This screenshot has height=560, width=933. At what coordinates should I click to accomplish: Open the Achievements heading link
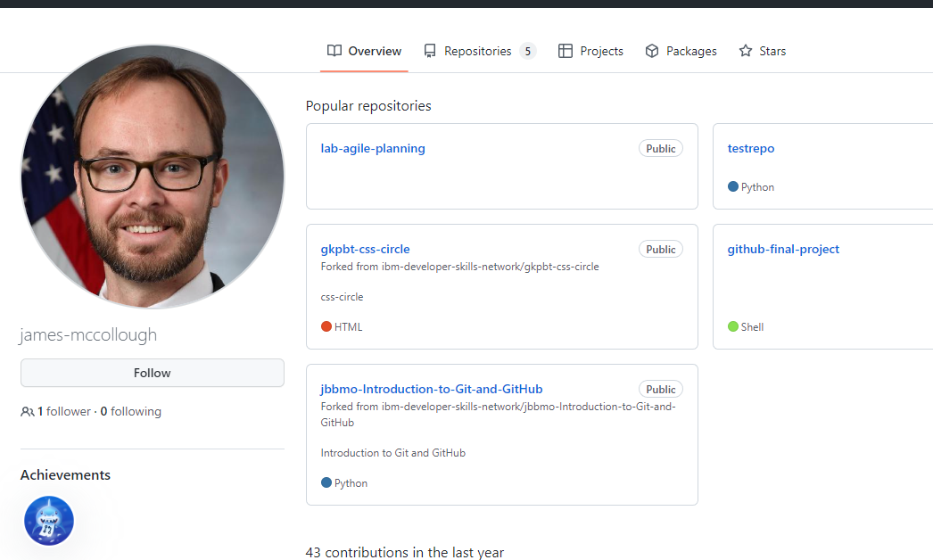tap(65, 475)
